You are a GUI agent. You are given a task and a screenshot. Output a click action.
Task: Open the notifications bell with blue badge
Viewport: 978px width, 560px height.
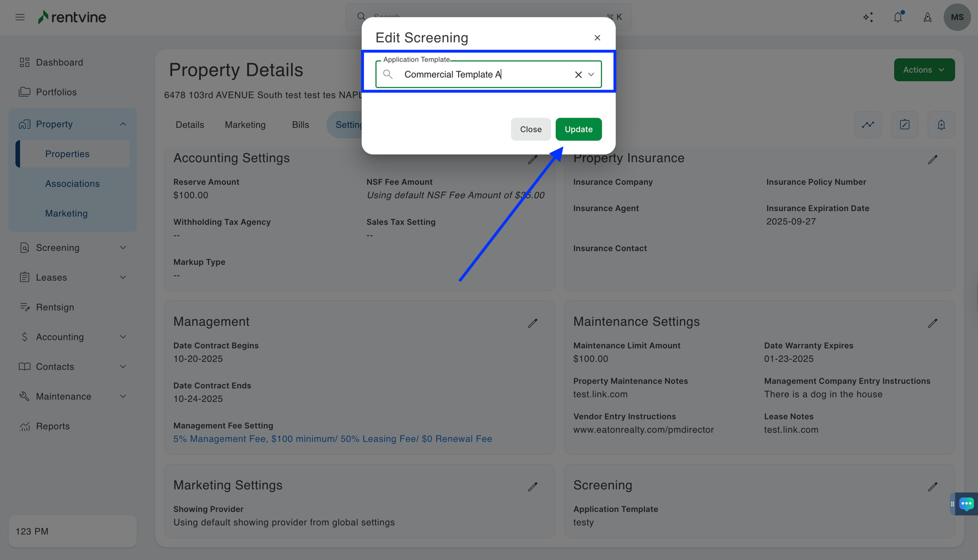click(x=897, y=17)
